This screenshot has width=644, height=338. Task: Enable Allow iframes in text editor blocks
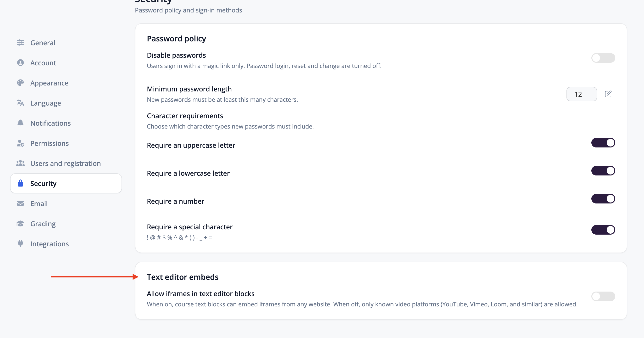click(x=603, y=296)
